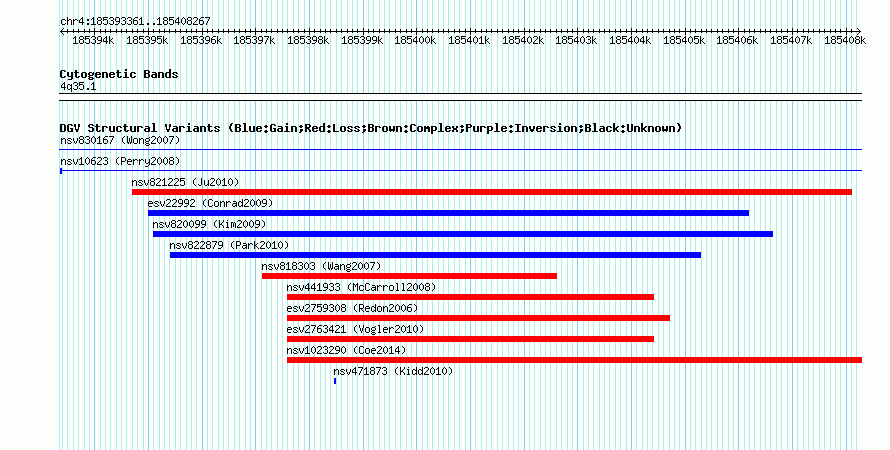
Task: Click ruler tick label 185395k
Action: (x=147, y=41)
